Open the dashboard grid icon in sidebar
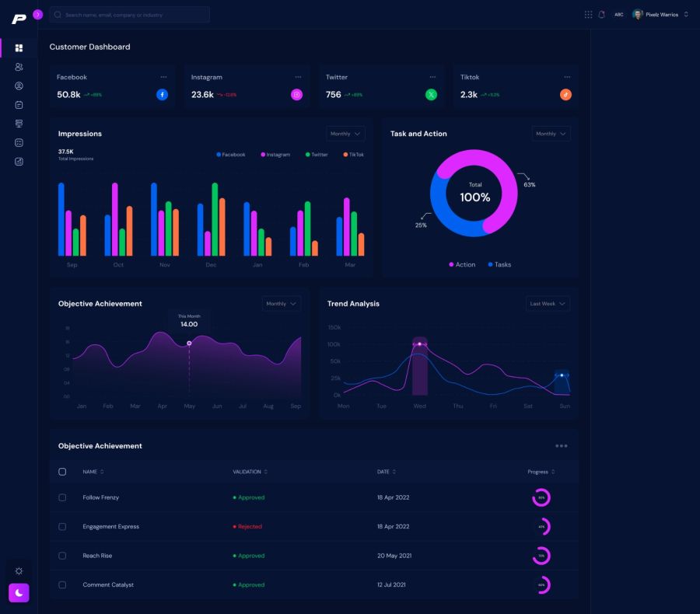 (x=19, y=48)
